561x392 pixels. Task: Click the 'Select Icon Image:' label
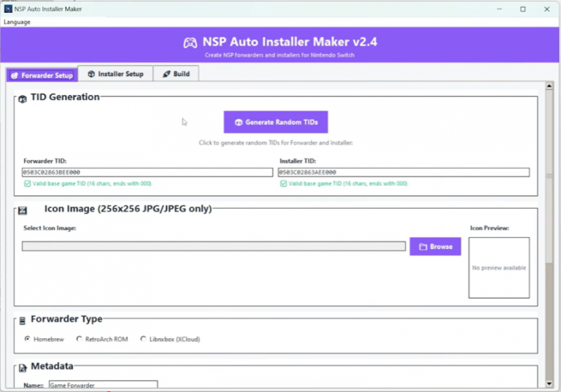[50, 228]
